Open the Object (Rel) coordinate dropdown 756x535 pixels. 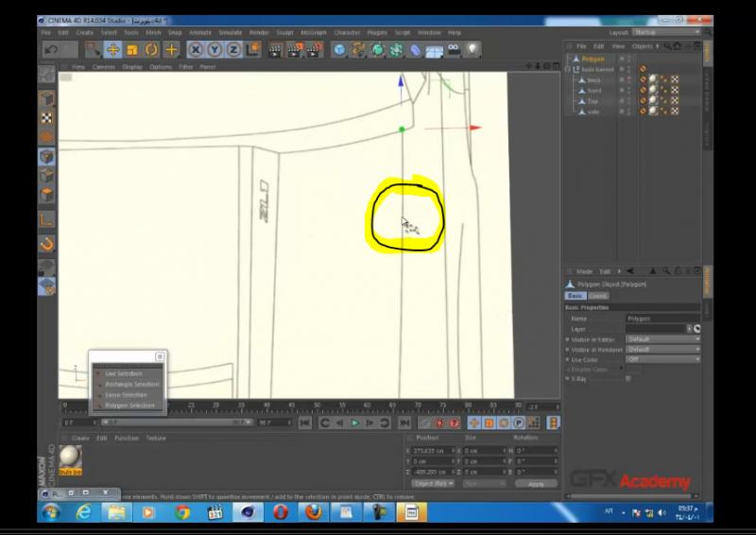point(432,483)
